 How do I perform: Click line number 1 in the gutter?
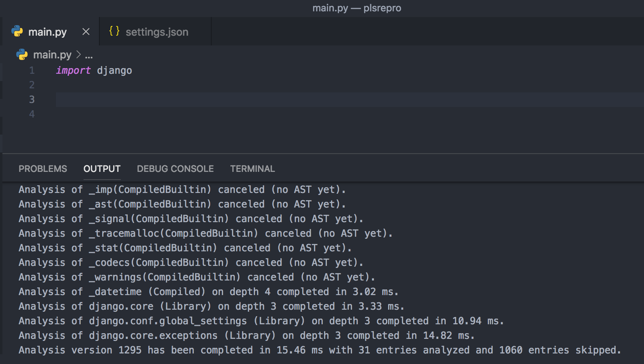[x=32, y=71]
